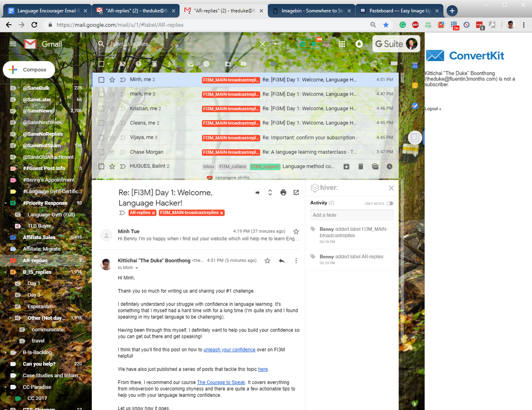The width and height of the screenshot is (532, 410).
Task: Click the Gmail toolbar more options dots
Action: [x=258, y=64]
